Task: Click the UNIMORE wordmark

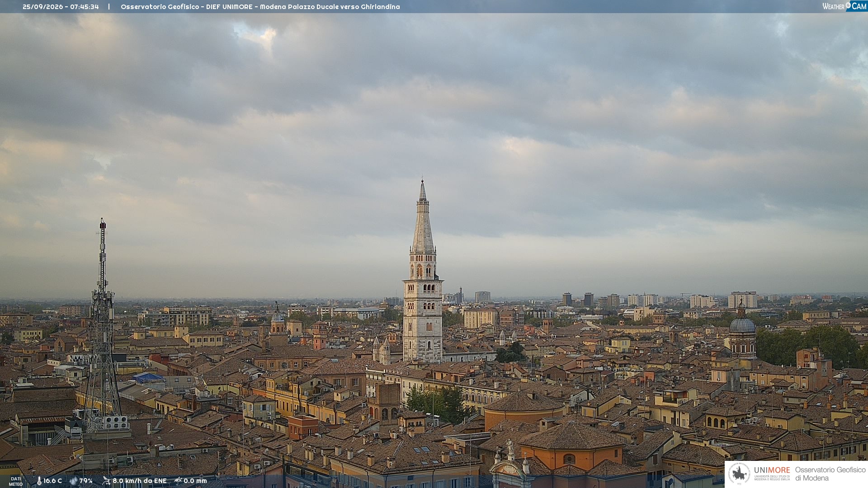Action: 772,470
